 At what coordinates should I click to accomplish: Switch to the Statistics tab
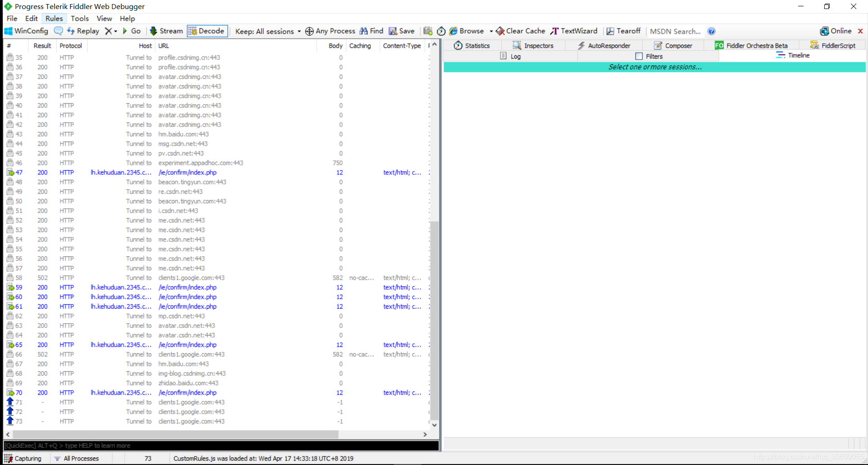472,46
